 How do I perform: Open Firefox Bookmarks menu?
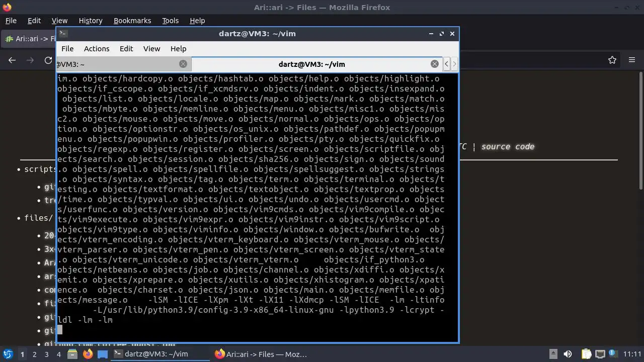click(x=132, y=21)
